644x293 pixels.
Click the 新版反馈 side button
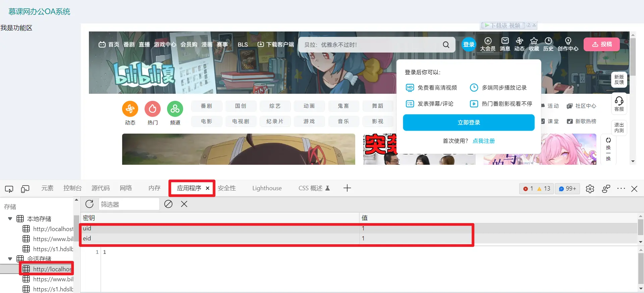pyautogui.click(x=619, y=80)
